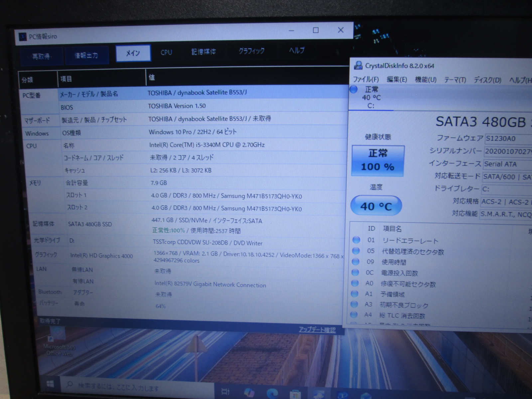Click status circle for 0C 電源投入回数
This screenshot has width=532, height=399.
click(x=355, y=273)
